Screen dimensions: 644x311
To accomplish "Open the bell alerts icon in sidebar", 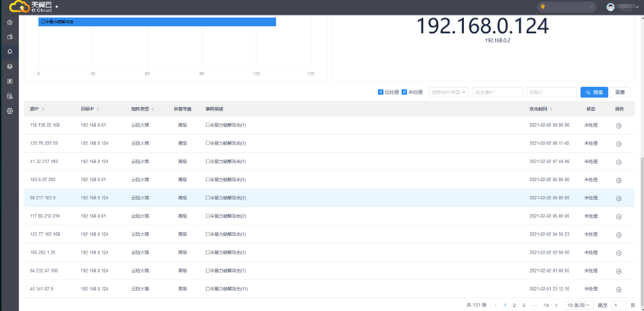I will coord(10,51).
